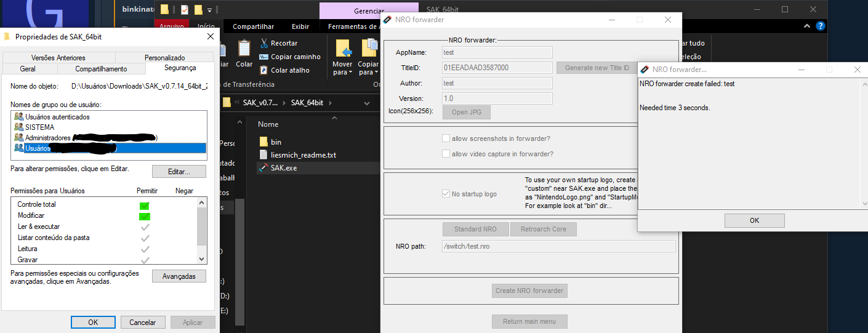Click the Standard NRO button
868x333 pixels.
tap(475, 229)
